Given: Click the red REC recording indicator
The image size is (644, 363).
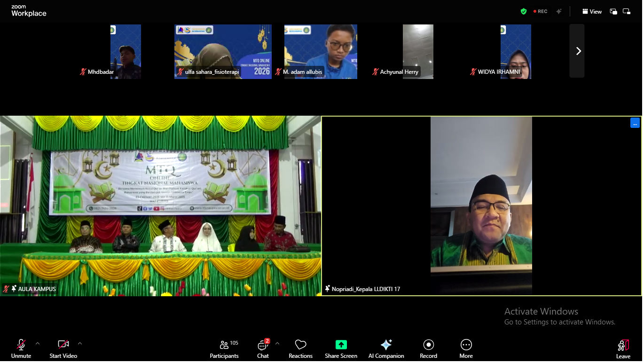Looking at the screenshot, I should pos(540,11).
